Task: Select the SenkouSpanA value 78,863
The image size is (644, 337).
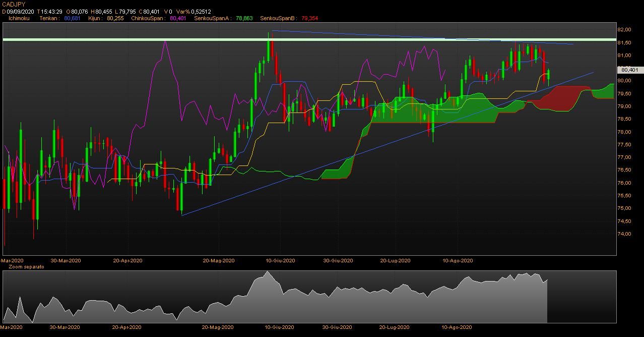Action: point(244,18)
